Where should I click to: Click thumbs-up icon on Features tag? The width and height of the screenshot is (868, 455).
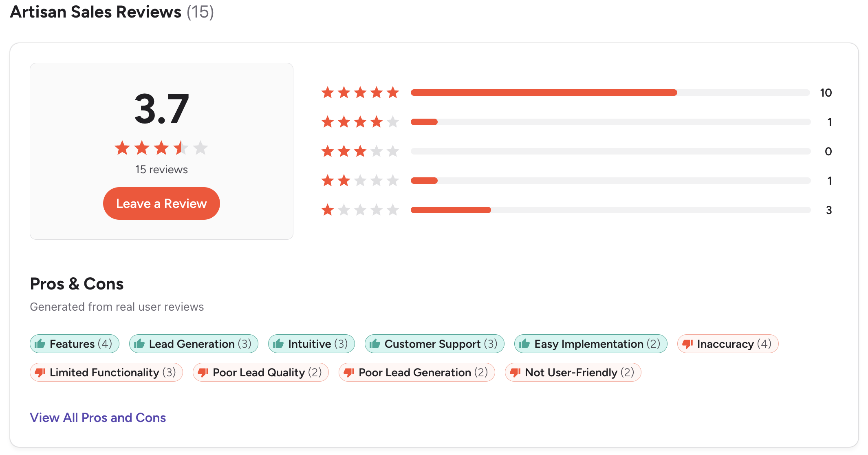(40, 344)
